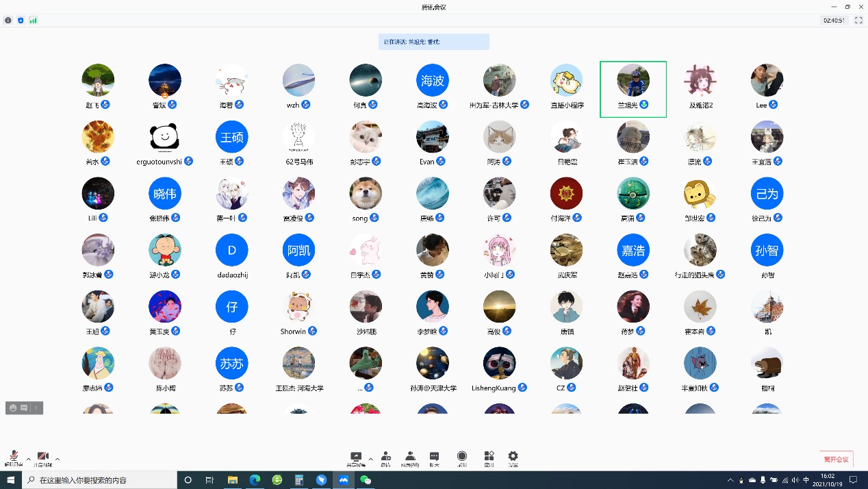Viewport: 868px width, 489px height.
Task: Open the members list panel
Action: coord(410,458)
